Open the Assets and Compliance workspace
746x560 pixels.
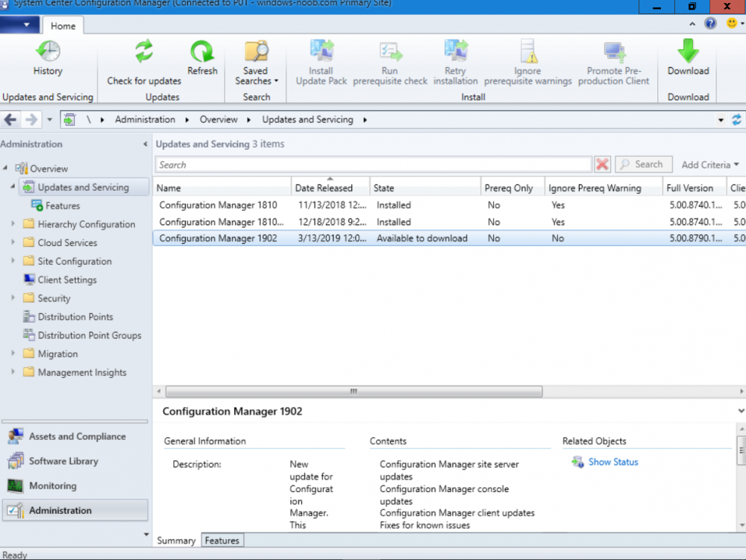(x=75, y=436)
